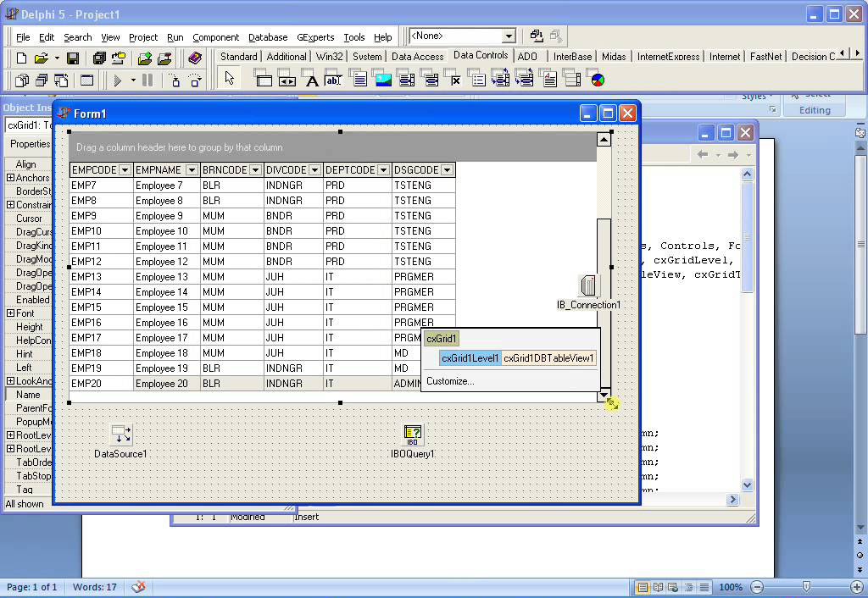
Task: Click the Save floppy disk icon
Action: click(x=73, y=58)
